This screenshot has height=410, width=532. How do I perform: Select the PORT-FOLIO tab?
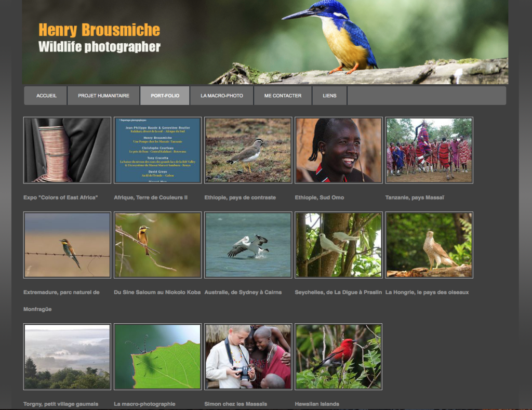pyautogui.click(x=165, y=96)
